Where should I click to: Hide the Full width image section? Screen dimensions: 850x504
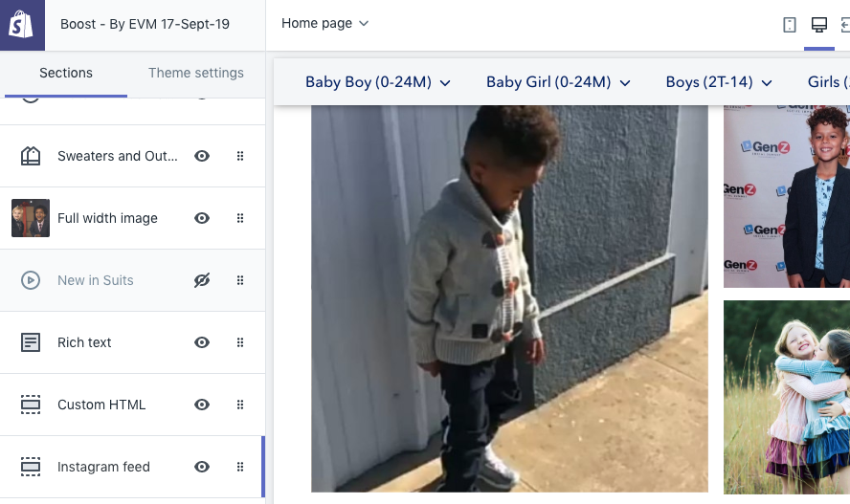[202, 218]
